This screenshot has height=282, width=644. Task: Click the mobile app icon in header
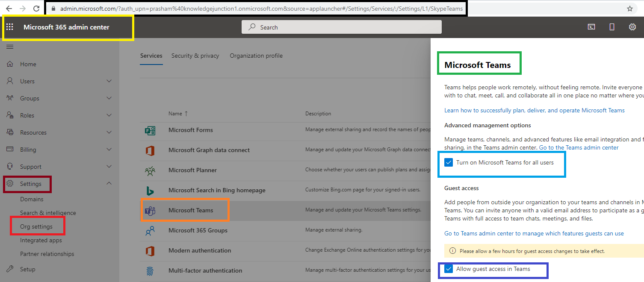612,27
